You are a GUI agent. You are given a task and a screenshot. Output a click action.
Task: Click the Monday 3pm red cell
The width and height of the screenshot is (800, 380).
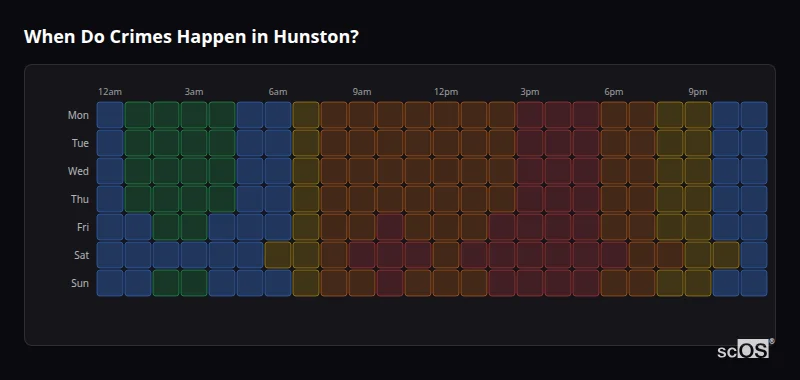(x=530, y=115)
